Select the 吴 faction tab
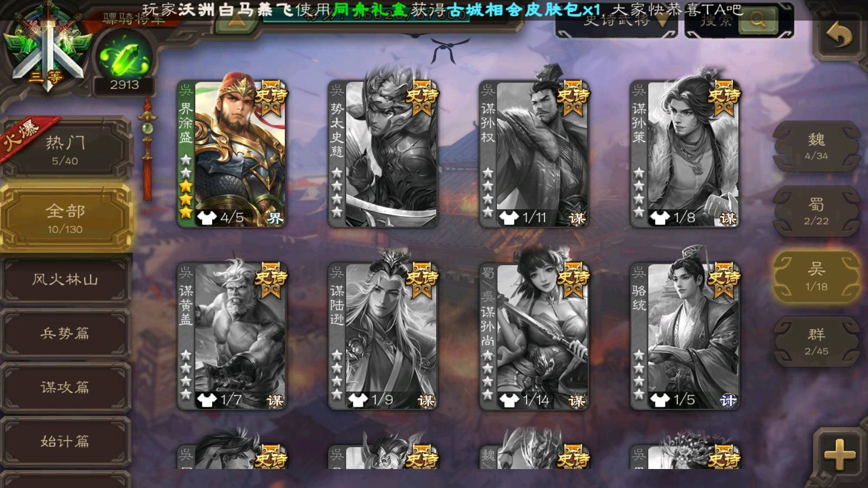 [x=816, y=277]
